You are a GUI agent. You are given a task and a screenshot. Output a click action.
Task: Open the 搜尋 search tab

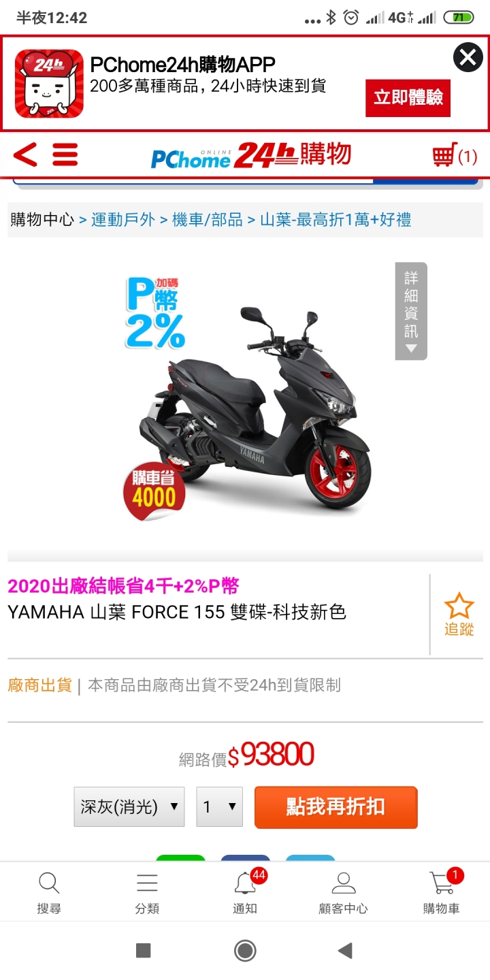(x=49, y=892)
